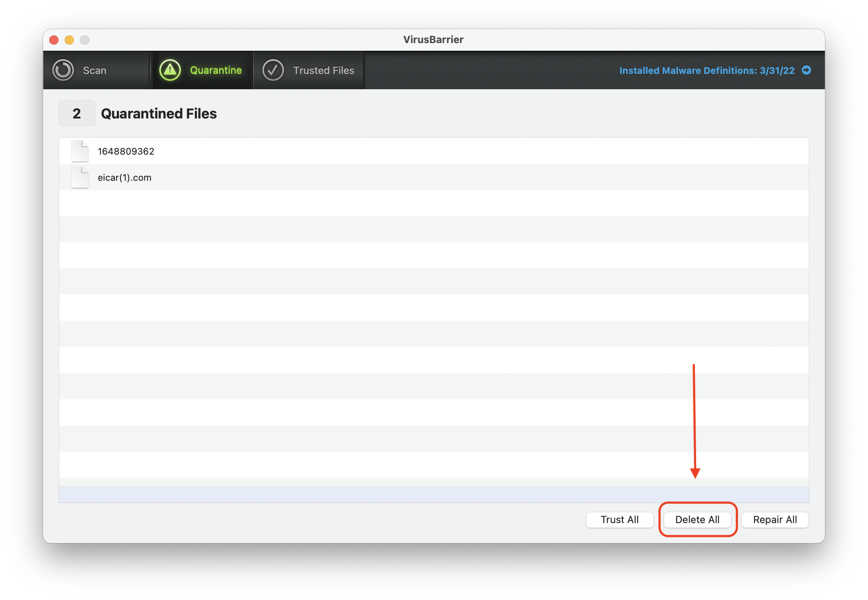Select the 1648809362 file name
Image resolution: width=868 pixels, height=600 pixels.
pos(126,151)
